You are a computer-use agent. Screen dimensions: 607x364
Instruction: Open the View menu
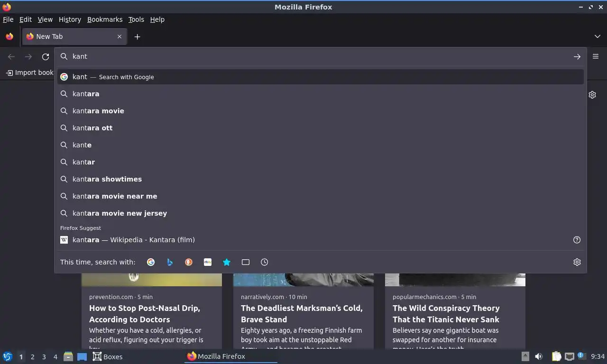click(45, 19)
